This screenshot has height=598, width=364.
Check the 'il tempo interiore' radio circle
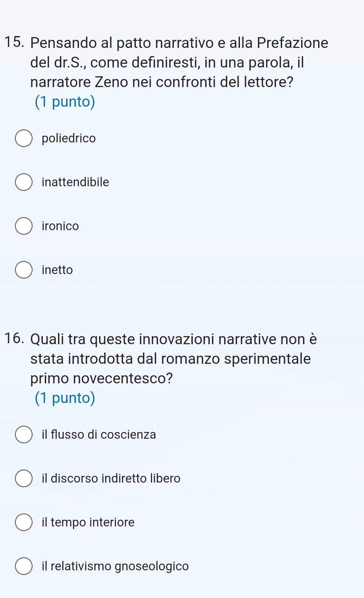[24, 522]
